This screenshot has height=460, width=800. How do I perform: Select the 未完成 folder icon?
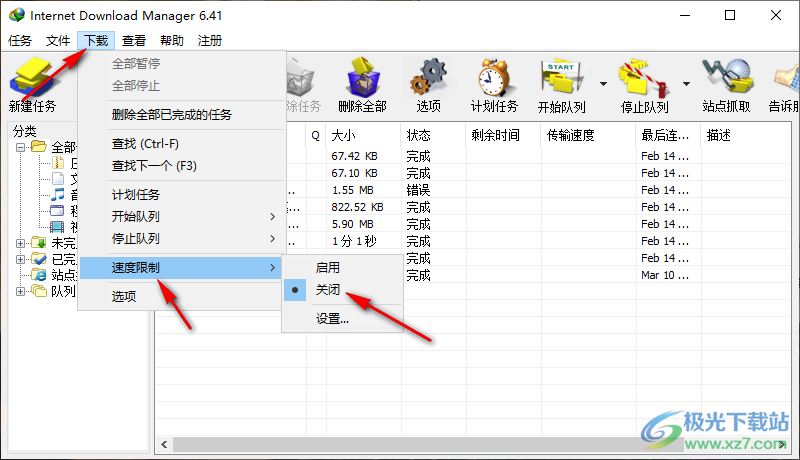click(39, 243)
